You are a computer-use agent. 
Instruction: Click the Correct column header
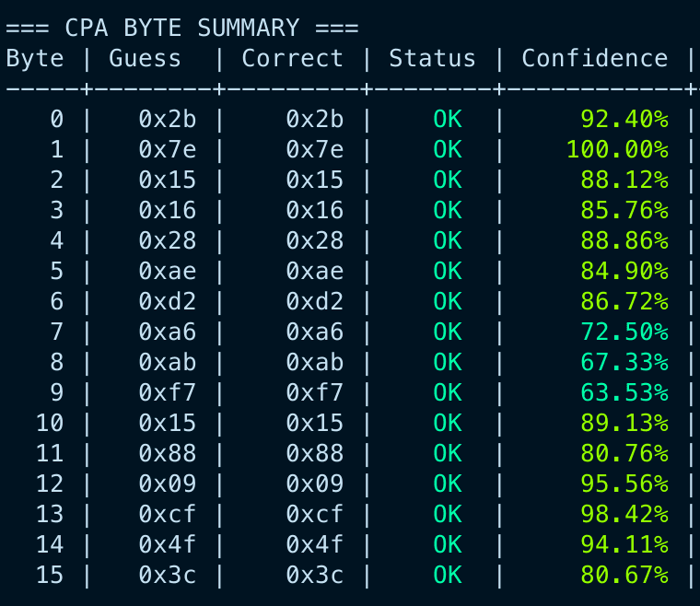coord(292,58)
